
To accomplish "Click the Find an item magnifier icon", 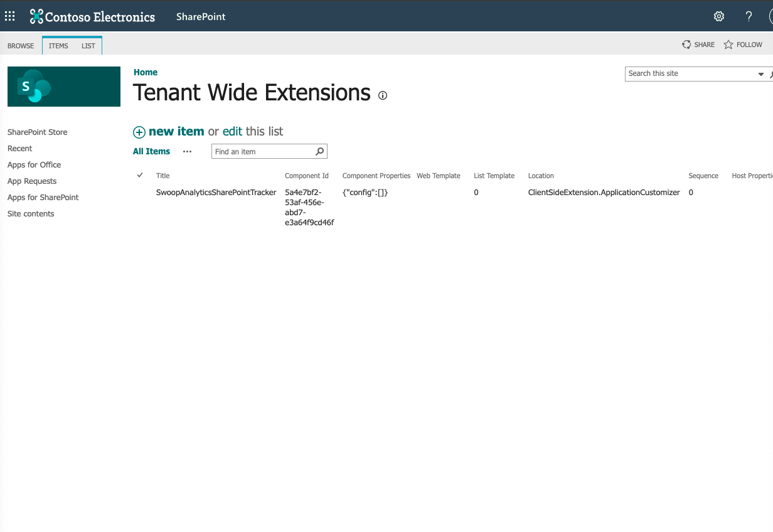I will tap(319, 151).
